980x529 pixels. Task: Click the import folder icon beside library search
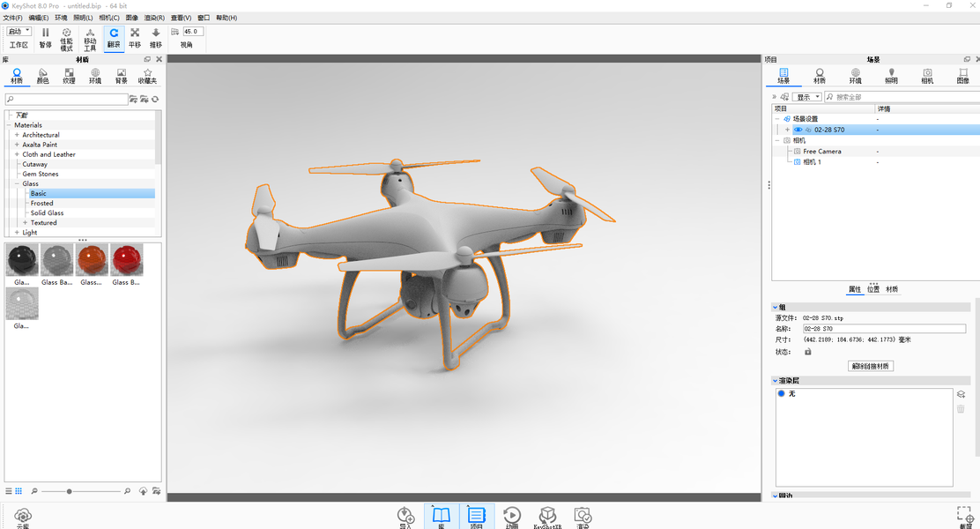coord(145,99)
